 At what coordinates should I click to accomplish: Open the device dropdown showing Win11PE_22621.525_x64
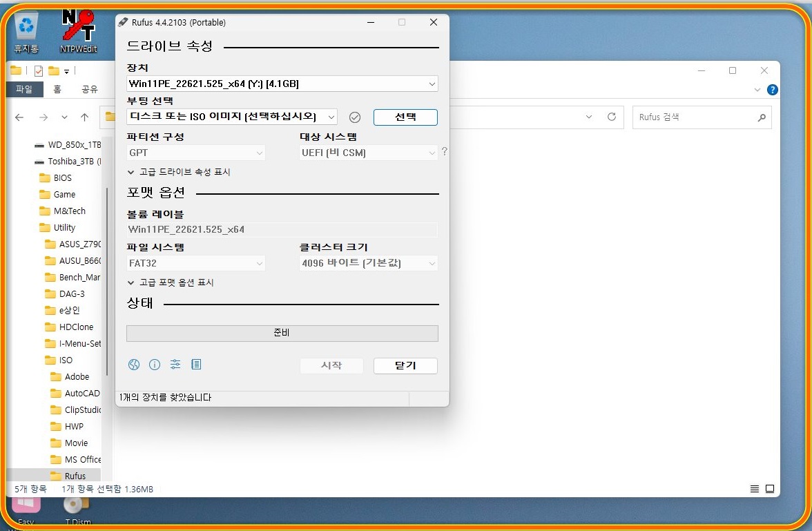coord(282,84)
